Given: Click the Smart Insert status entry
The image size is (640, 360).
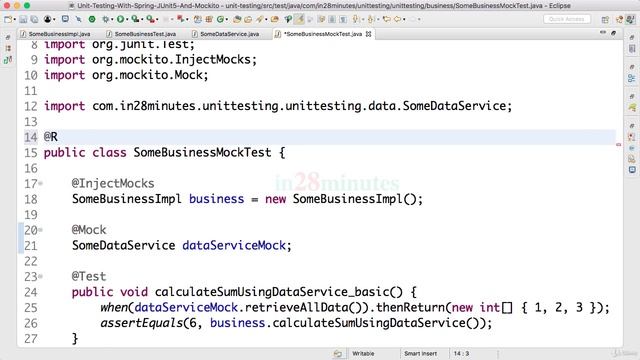Looking at the screenshot, I should [x=420, y=353].
